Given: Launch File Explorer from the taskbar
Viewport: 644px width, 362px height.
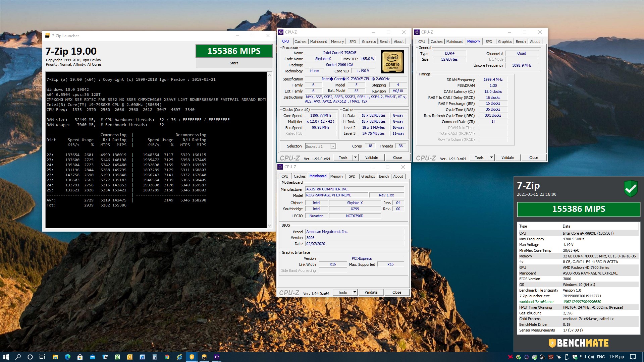Looking at the screenshot, I should point(55,357).
